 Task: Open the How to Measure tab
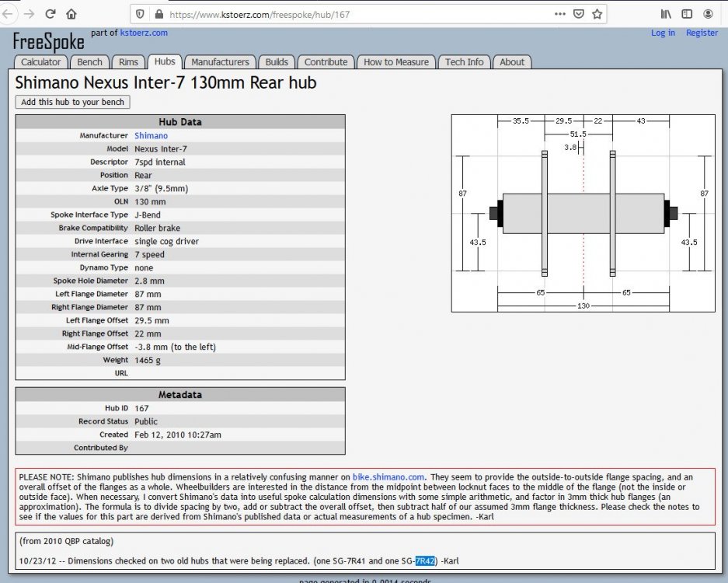[396, 61]
